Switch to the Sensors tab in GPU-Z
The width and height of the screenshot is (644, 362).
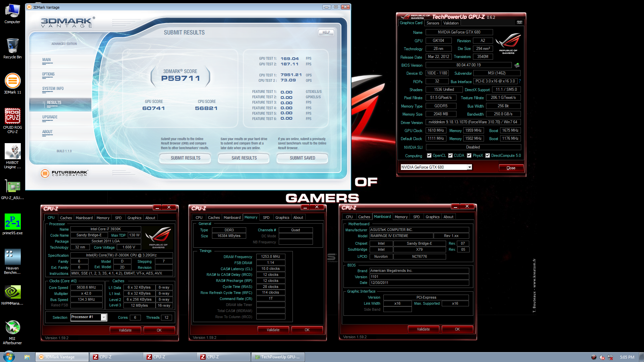click(x=433, y=23)
